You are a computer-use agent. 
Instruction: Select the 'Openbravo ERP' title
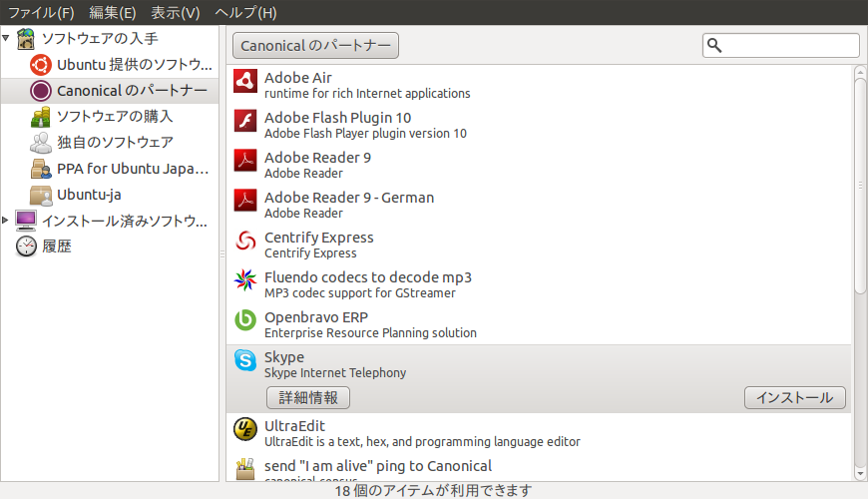click(x=316, y=316)
